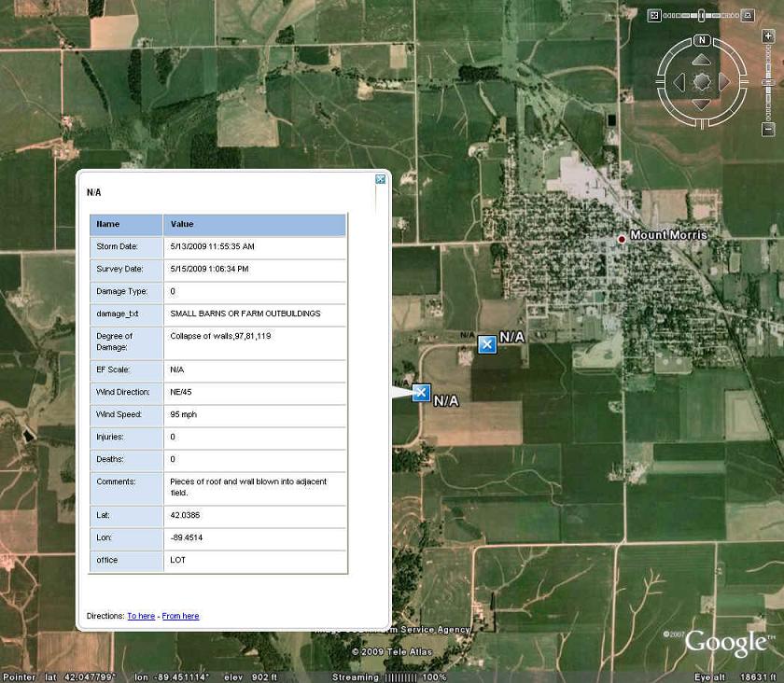The image size is (784, 683).
Task: Click the horizontal tilt slider handle
Action: tap(701, 16)
